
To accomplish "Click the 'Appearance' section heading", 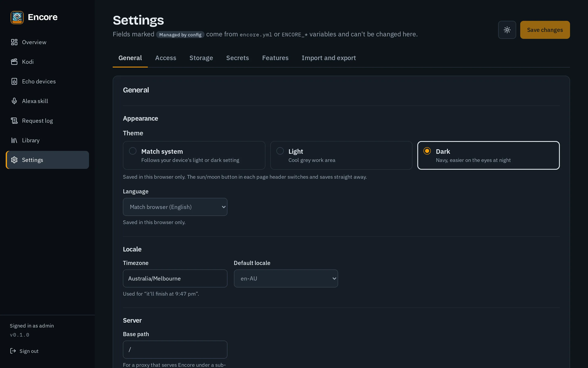I will point(140,119).
